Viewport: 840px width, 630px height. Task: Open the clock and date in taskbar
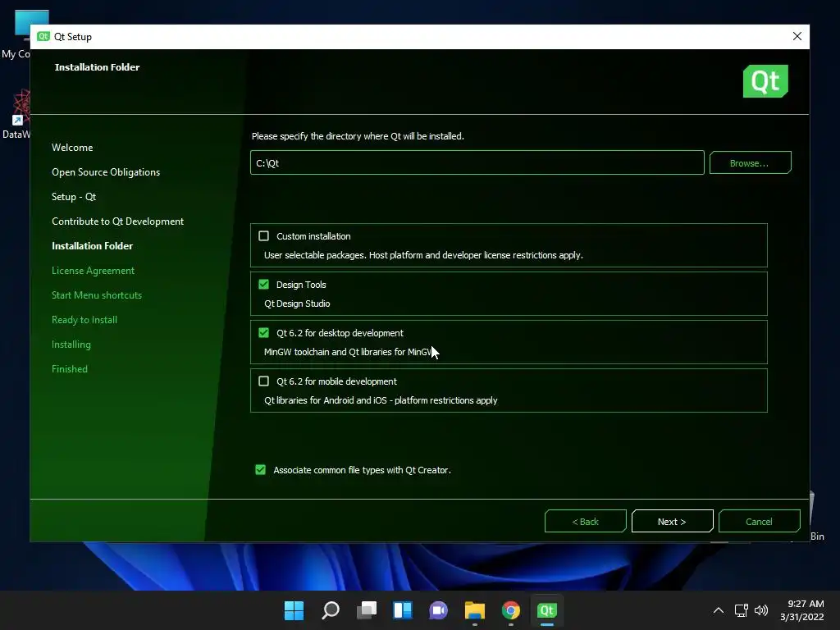[x=802, y=610]
